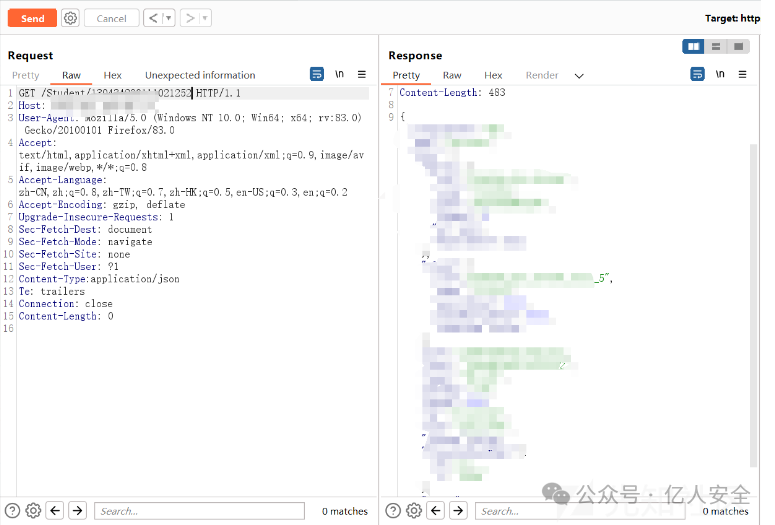Screen dimensions: 775x525
Task: Jump to next match in Request search
Action: pos(77,511)
